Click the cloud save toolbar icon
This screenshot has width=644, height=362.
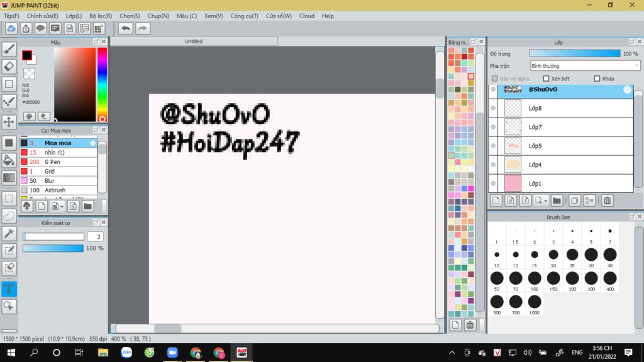click(11, 28)
